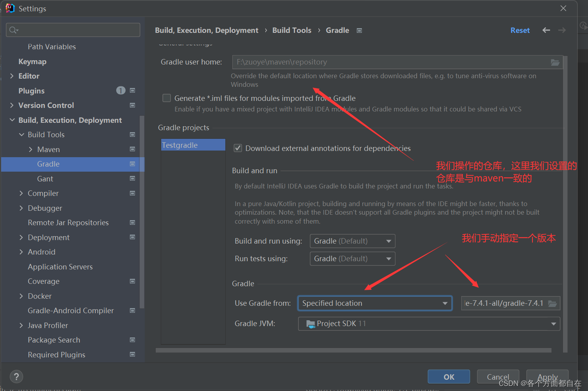Collapse Build, Execution, Deployment node
The height and width of the screenshot is (391, 588).
(12, 120)
